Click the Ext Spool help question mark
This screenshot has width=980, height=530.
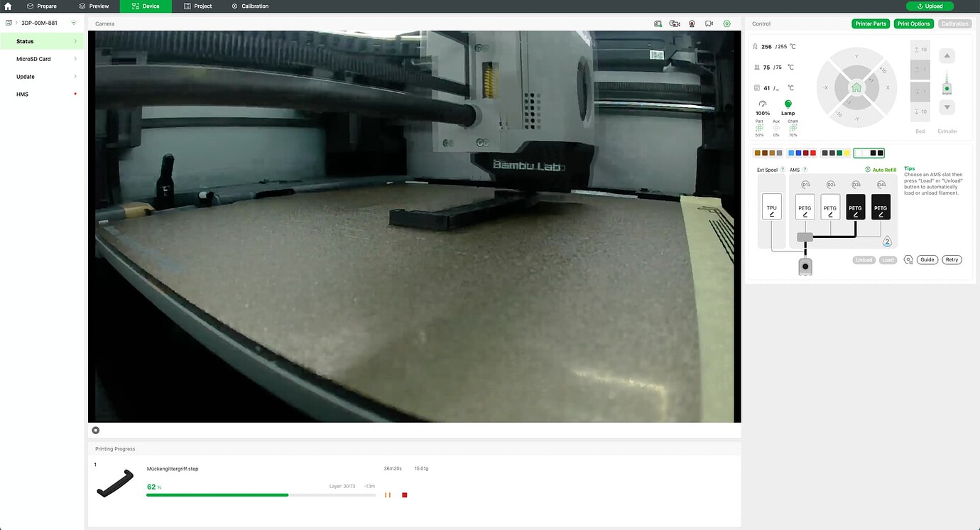(783, 170)
